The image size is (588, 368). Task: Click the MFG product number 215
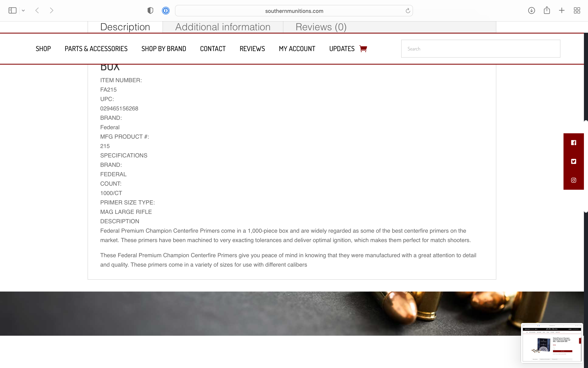tap(105, 146)
